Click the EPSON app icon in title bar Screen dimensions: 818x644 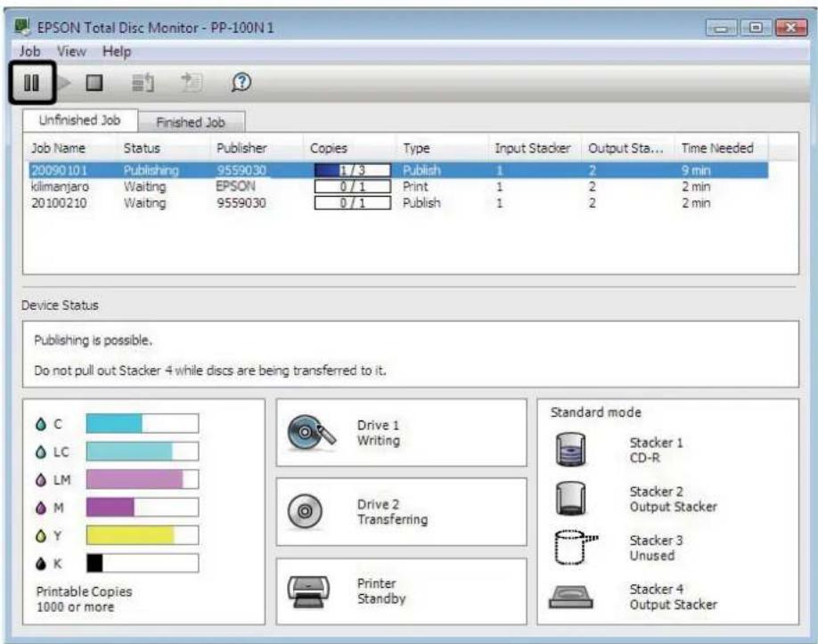pyautogui.click(x=22, y=27)
